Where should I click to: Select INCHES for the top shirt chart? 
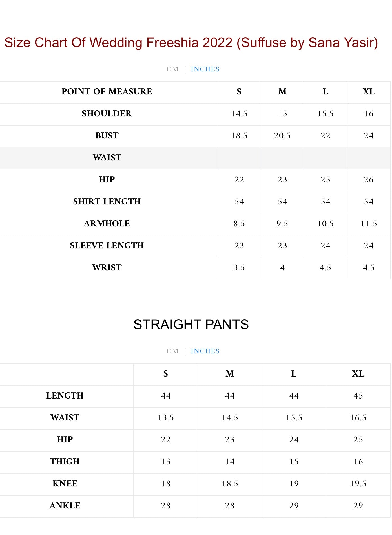tap(205, 69)
